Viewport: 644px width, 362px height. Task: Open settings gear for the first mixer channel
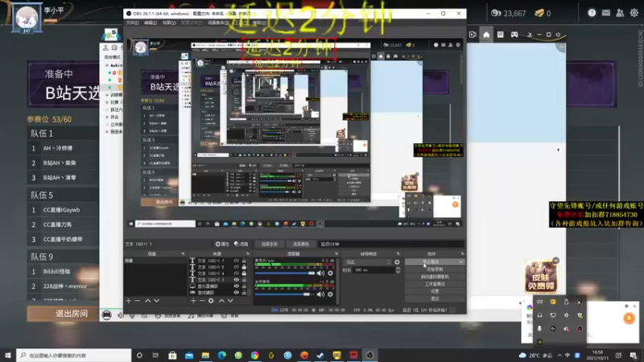pyautogui.click(x=330, y=273)
